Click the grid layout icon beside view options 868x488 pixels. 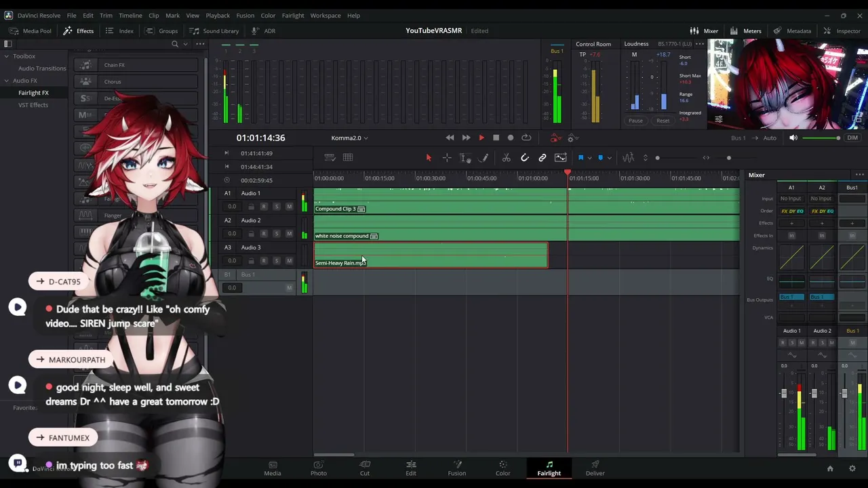pos(348,158)
